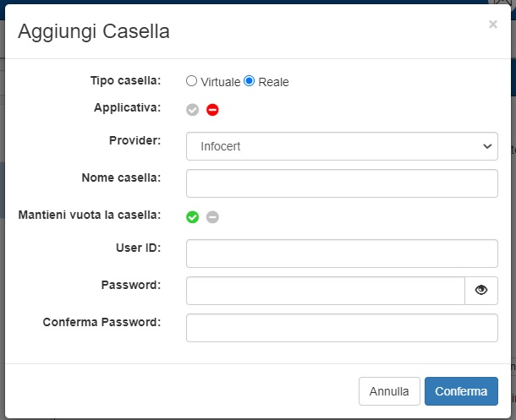Close the Aggiungi Casella dialog with X
Screen dimensions: 516x420
492,25
